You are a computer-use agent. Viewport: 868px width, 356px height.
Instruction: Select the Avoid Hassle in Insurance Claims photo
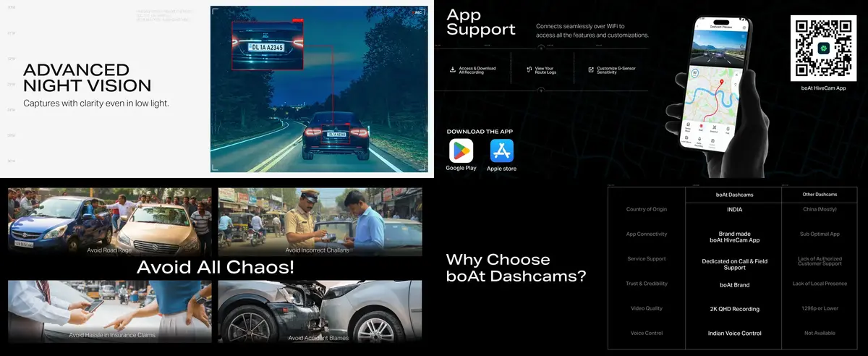point(109,311)
